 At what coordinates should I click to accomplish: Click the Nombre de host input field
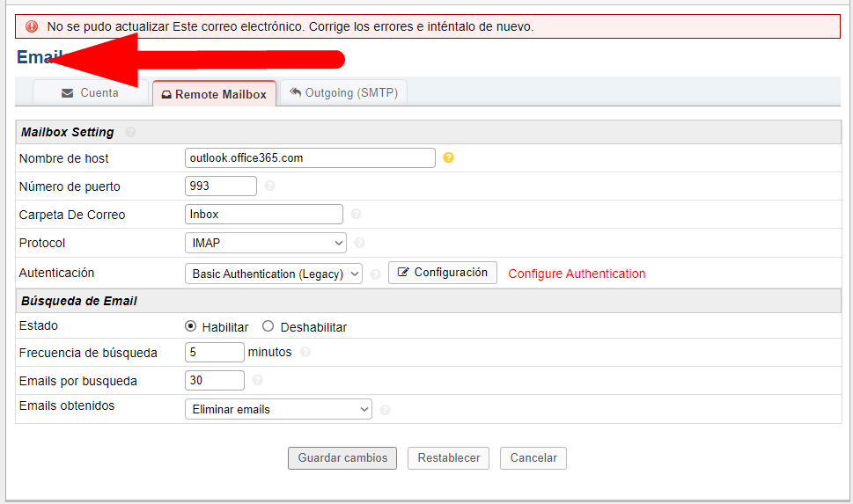coord(310,158)
